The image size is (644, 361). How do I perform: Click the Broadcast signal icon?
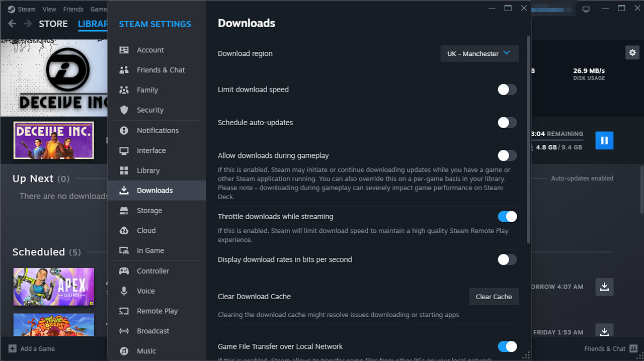[x=124, y=331]
